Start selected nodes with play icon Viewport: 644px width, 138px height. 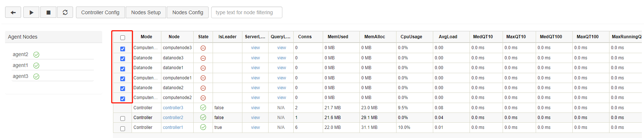[x=31, y=12]
